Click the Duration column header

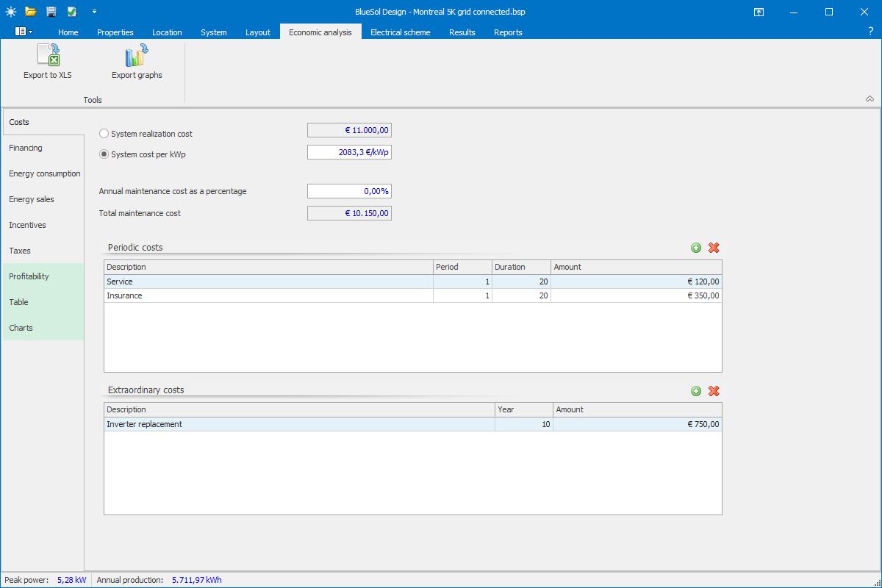click(x=521, y=267)
